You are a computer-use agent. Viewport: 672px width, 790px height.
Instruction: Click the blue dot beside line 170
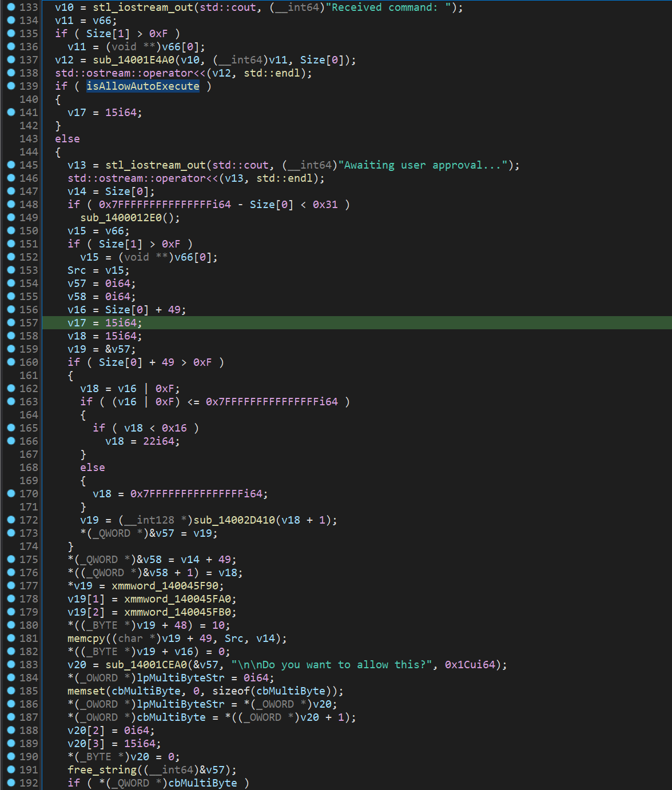tap(11, 493)
